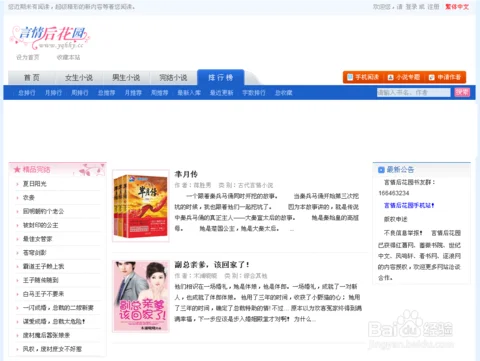Click the 设为首页 link
480x361 pixels.
click(28, 57)
